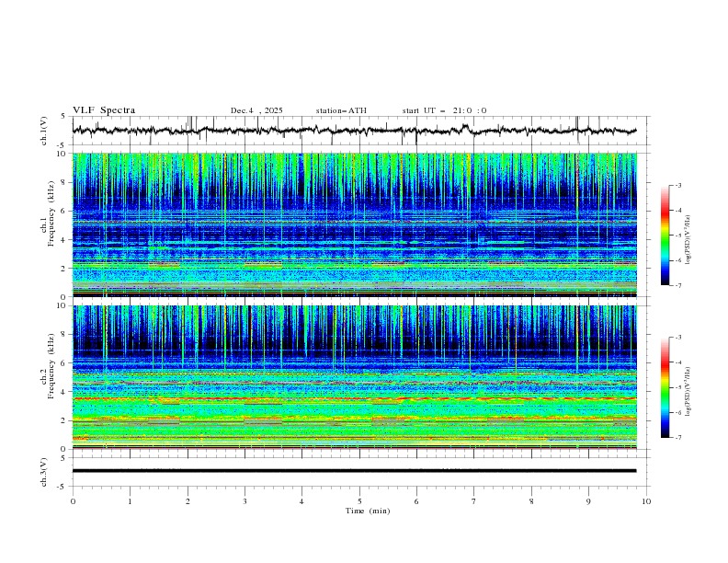Image resolution: width=728 pixels, height=563 pixels.
Task: Click the ch.2 color bar scale
Action: point(665,387)
